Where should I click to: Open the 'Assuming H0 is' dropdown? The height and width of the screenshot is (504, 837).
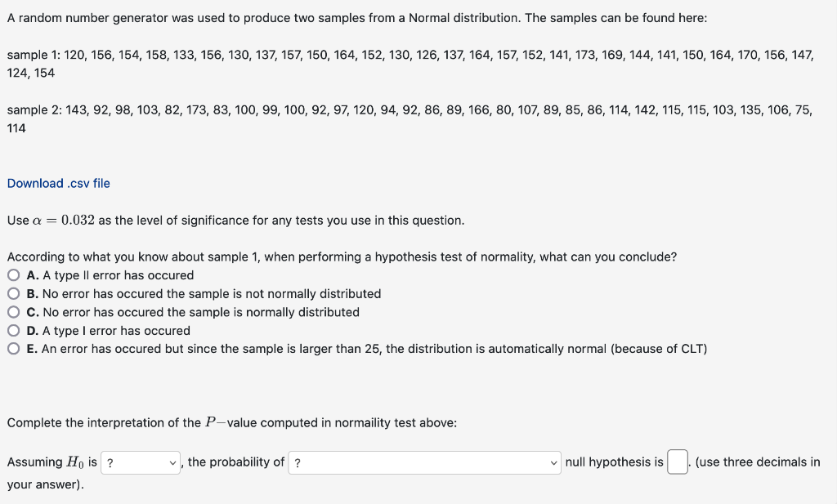click(x=141, y=462)
